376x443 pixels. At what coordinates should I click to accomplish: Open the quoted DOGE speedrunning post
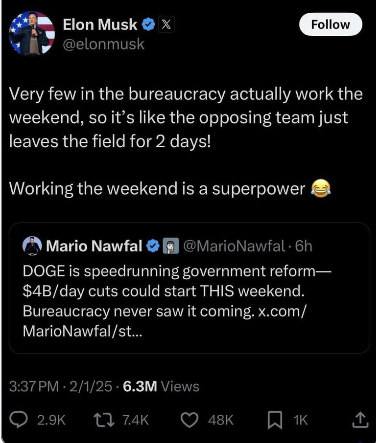(x=189, y=288)
